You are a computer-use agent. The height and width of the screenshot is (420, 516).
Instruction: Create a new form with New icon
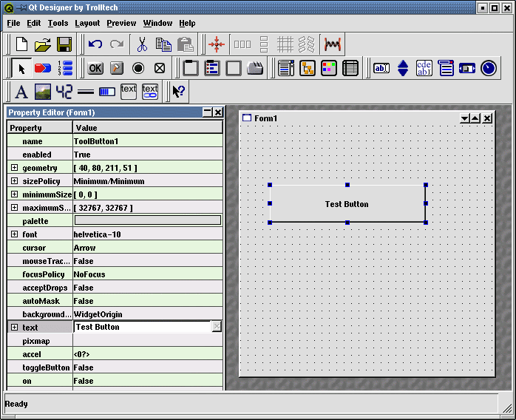click(21, 44)
